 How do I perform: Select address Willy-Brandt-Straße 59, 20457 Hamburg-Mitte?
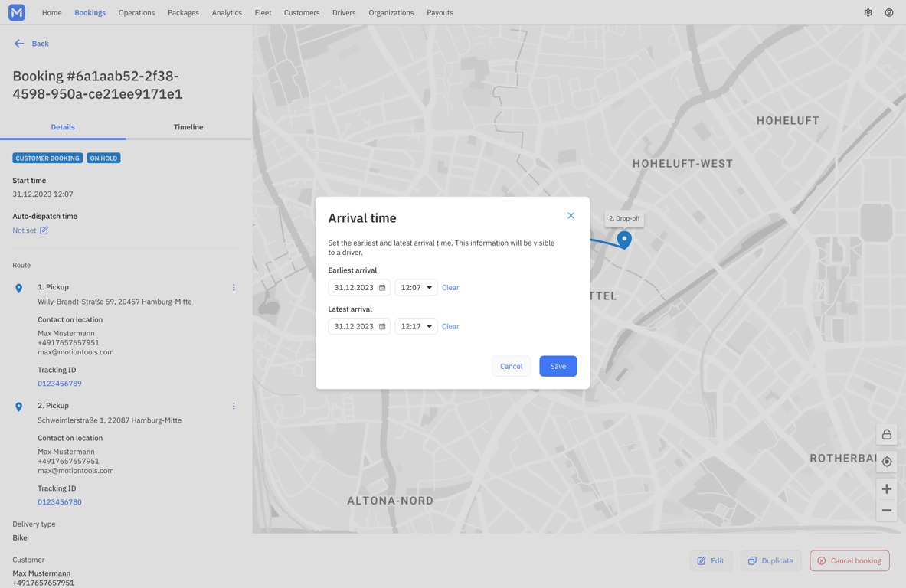pyautogui.click(x=114, y=302)
